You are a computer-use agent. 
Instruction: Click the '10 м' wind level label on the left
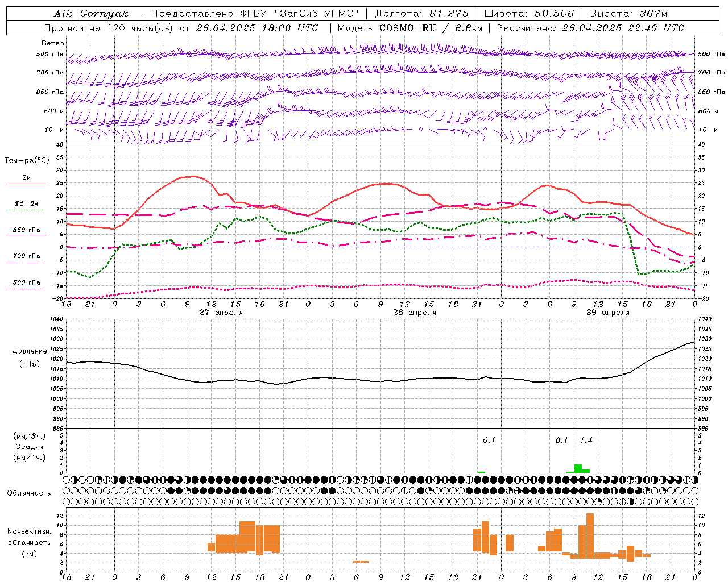[x=54, y=130]
